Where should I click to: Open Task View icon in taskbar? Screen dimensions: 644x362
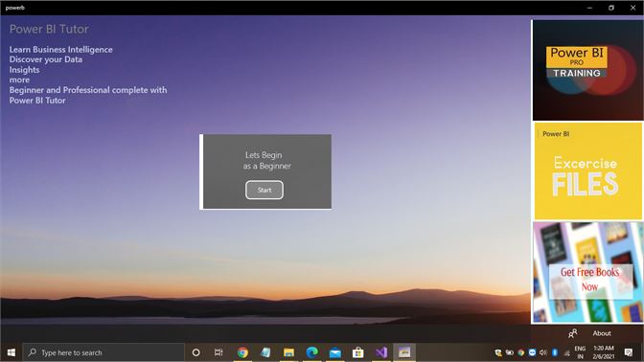pos(218,352)
